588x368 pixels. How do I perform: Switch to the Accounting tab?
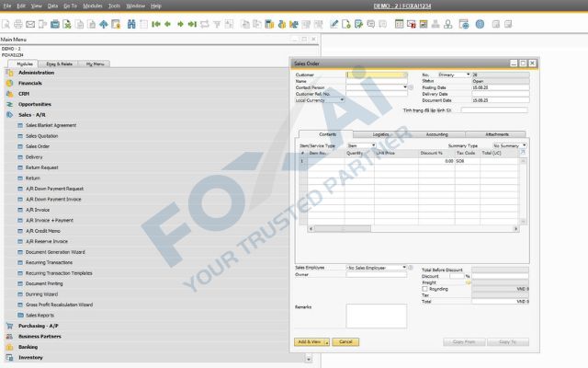coord(437,134)
